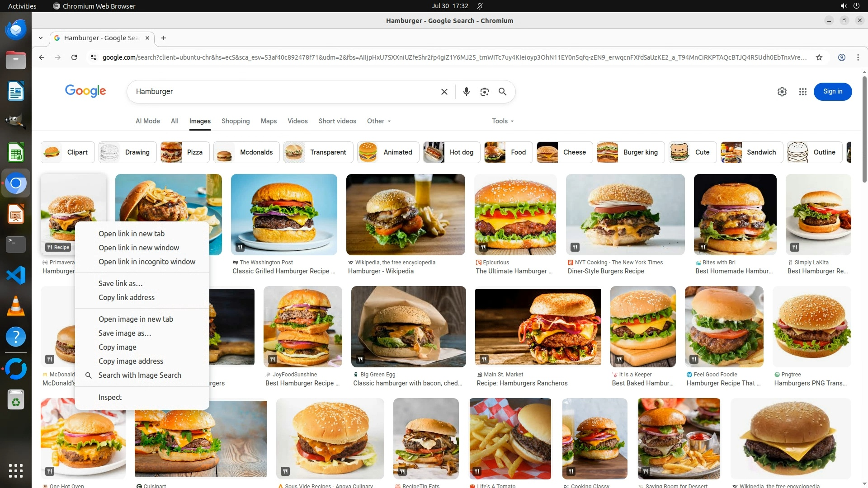Screen dimensions: 868x488
Task: Click the Sign in button
Action: tap(832, 92)
